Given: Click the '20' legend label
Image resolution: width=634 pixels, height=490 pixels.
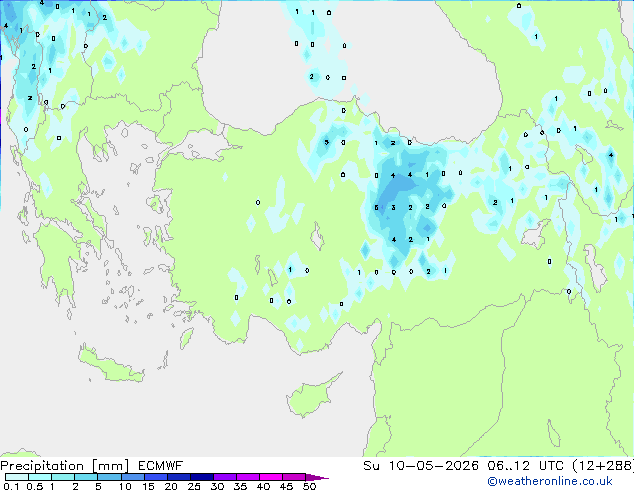Looking at the screenshot, I should tap(171, 486).
